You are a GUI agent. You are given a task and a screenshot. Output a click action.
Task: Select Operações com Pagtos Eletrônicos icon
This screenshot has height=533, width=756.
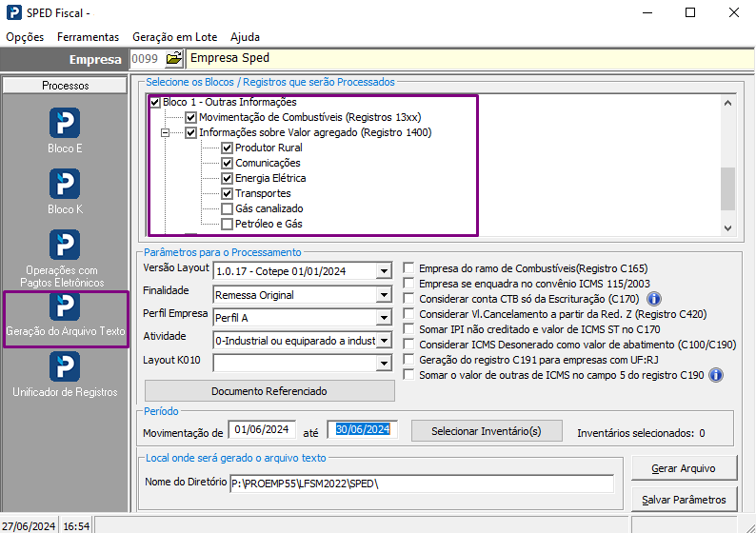coord(65,245)
